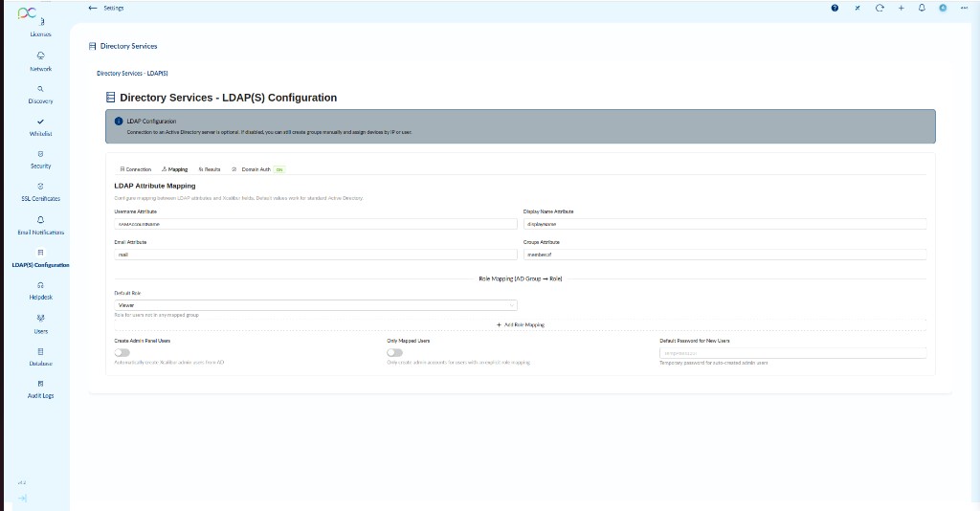Viewport: 980px width, 511px height.
Task: Open notifications bell in top bar
Action: tap(922, 8)
